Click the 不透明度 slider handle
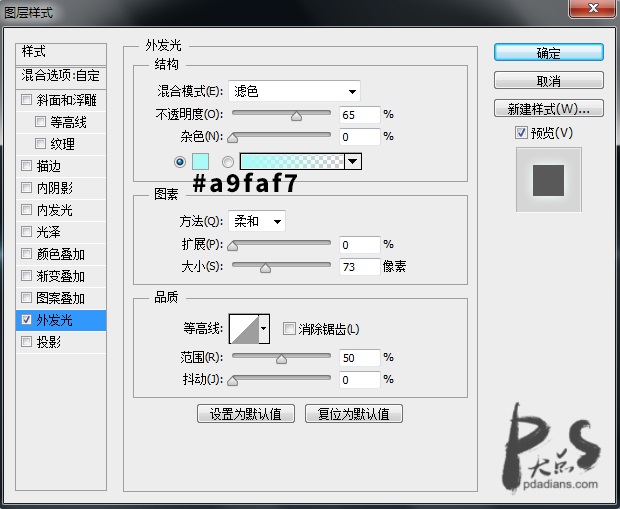620x509 pixels. point(297,115)
